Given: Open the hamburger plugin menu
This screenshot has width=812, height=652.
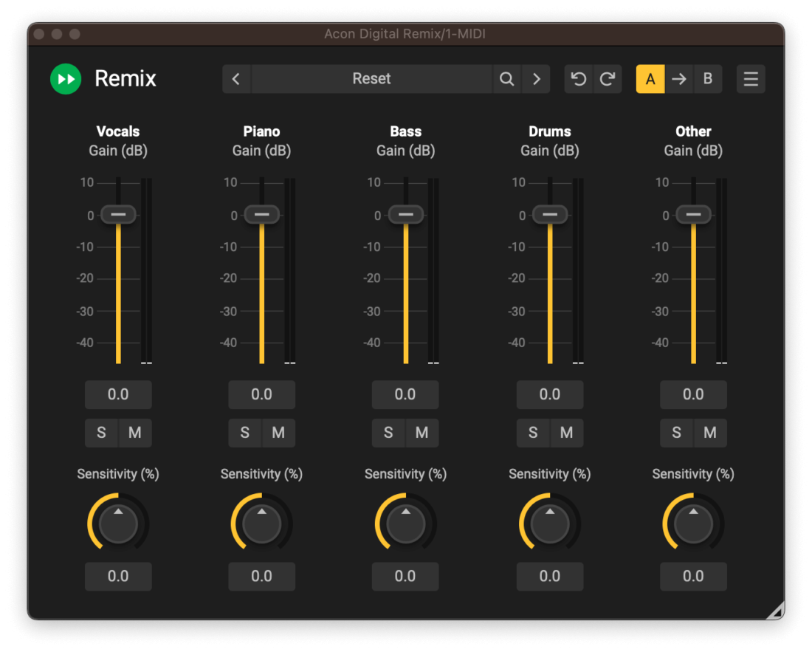Looking at the screenshot, I should (751, 79).
